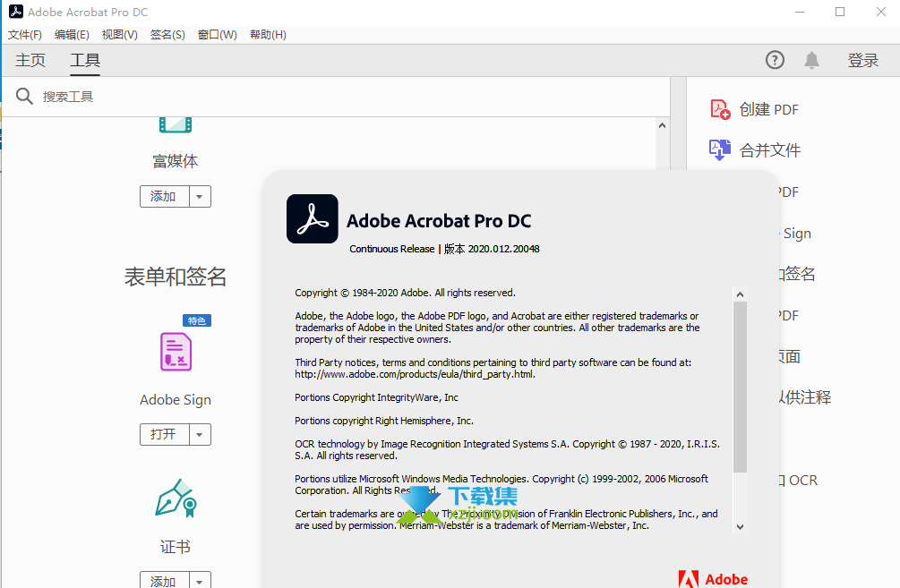Minimize the Acrobat window
This screenshot has width=900, height=588.
tap(800, 12)
